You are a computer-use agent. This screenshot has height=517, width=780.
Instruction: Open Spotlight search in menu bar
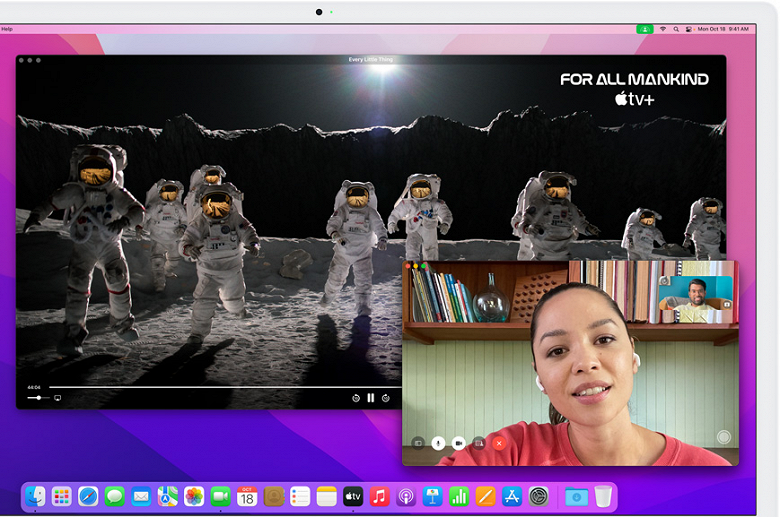pyautogui.click(x=677, y=29)
